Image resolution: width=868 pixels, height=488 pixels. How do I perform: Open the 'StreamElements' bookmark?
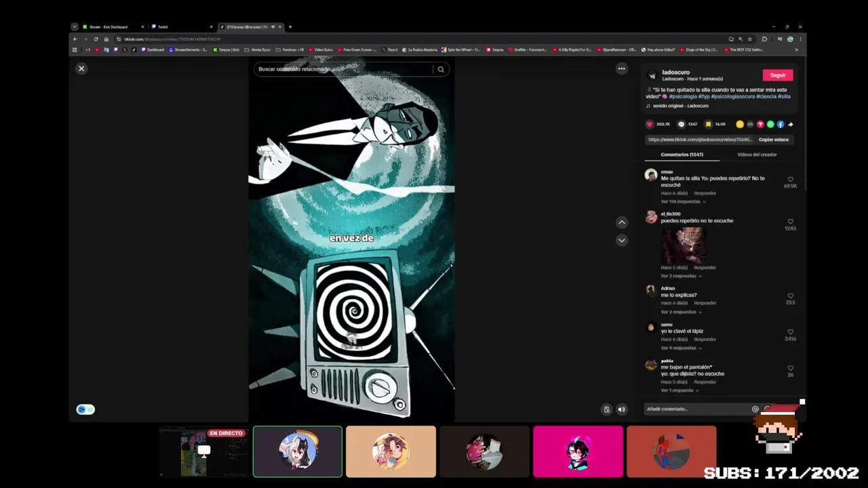189,49
